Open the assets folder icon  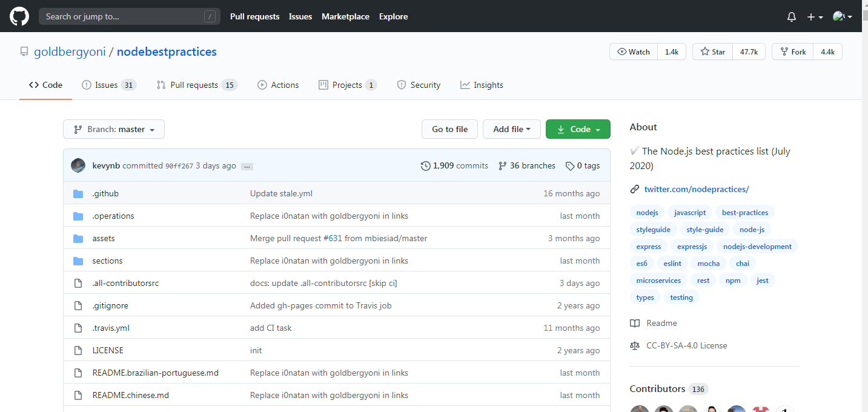pos(78,239)
